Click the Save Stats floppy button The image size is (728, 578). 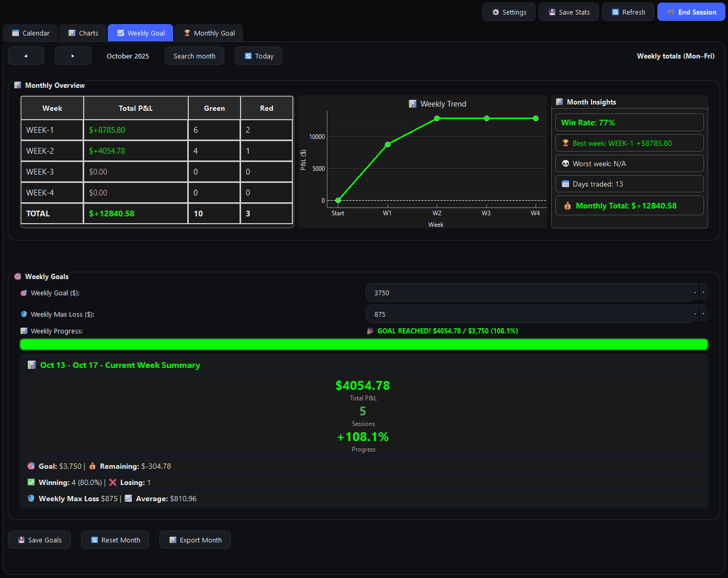568,12
